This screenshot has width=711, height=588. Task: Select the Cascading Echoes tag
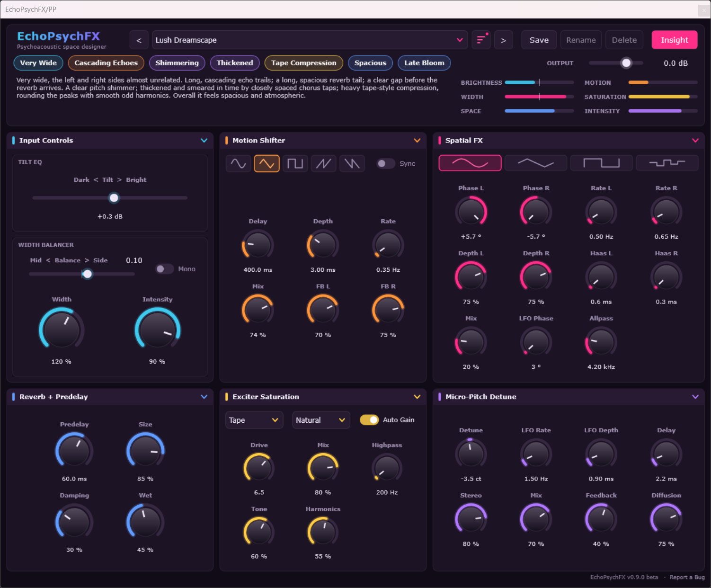tap(106, 63)
